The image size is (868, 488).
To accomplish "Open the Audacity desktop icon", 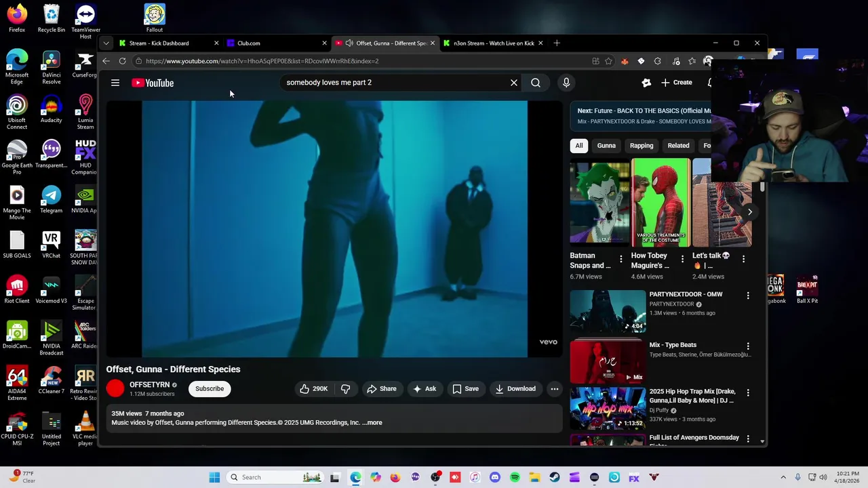I will [52, 108].
